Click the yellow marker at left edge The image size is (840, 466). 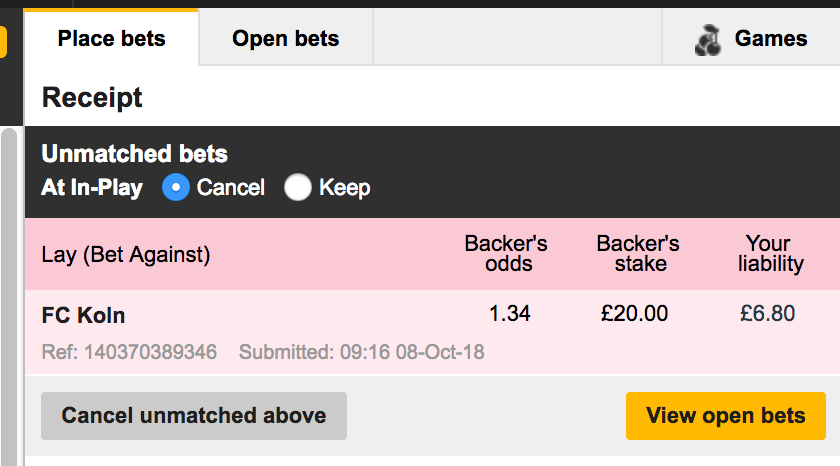[x=3, y=42]
